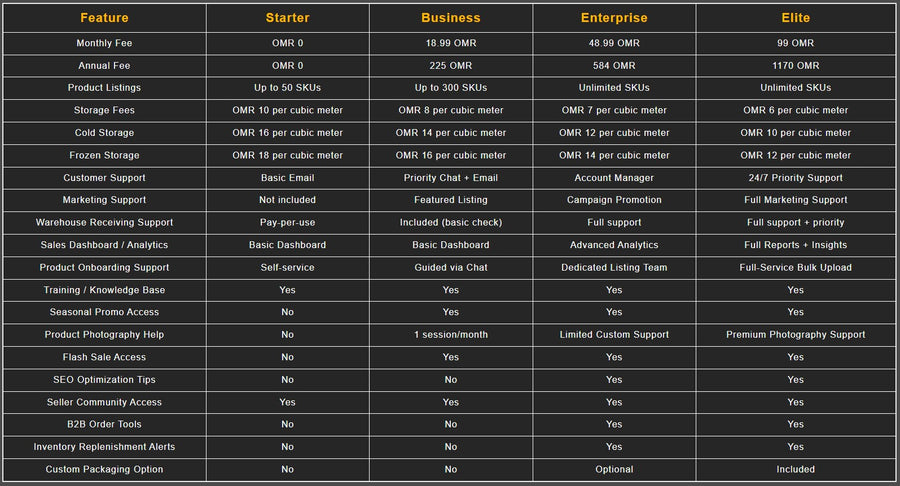900x486 pixels.
Task: Click the 18.99 OMR monthly fee cell
Action: pyautogui.click(x=451, y=43)
